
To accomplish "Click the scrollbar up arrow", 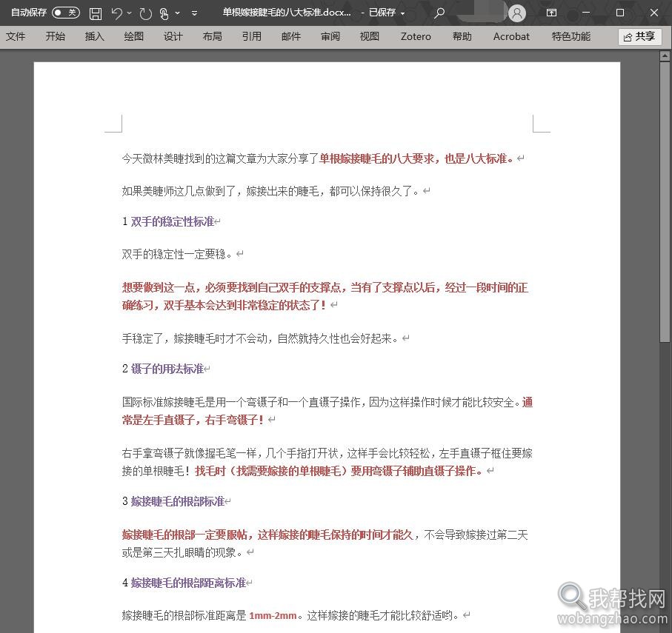I will point(665,56).
